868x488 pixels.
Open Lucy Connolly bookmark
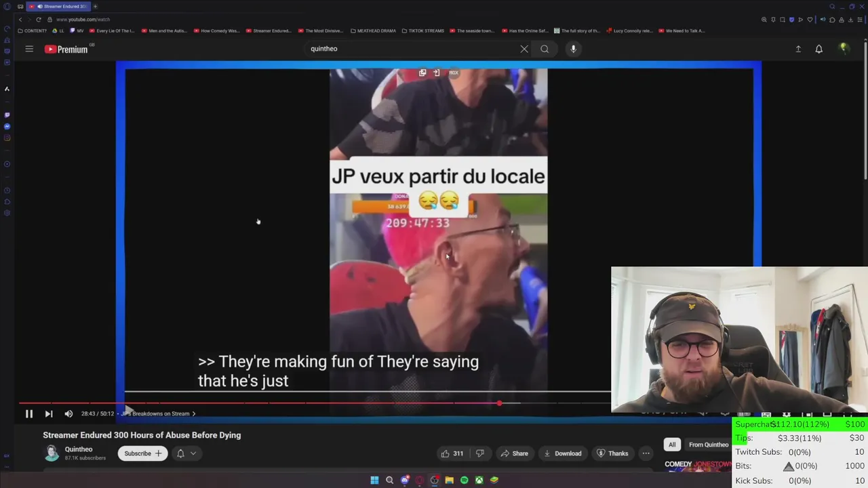[x=629, y=30]
